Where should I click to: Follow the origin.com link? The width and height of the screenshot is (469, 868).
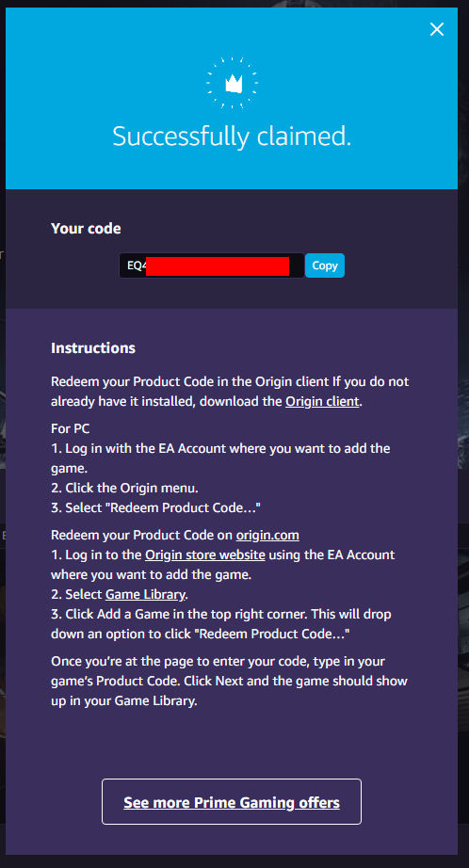tap(267, 536)
